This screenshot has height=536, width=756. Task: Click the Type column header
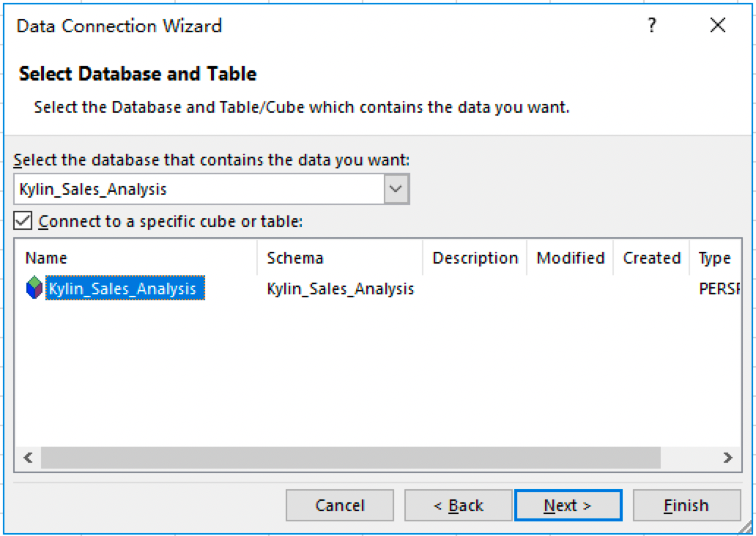[714, 258]
